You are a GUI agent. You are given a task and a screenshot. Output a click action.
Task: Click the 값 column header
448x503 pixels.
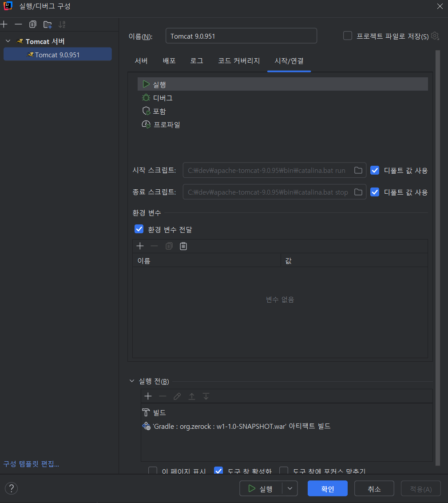pyautogui.click(x=354, y=260)
